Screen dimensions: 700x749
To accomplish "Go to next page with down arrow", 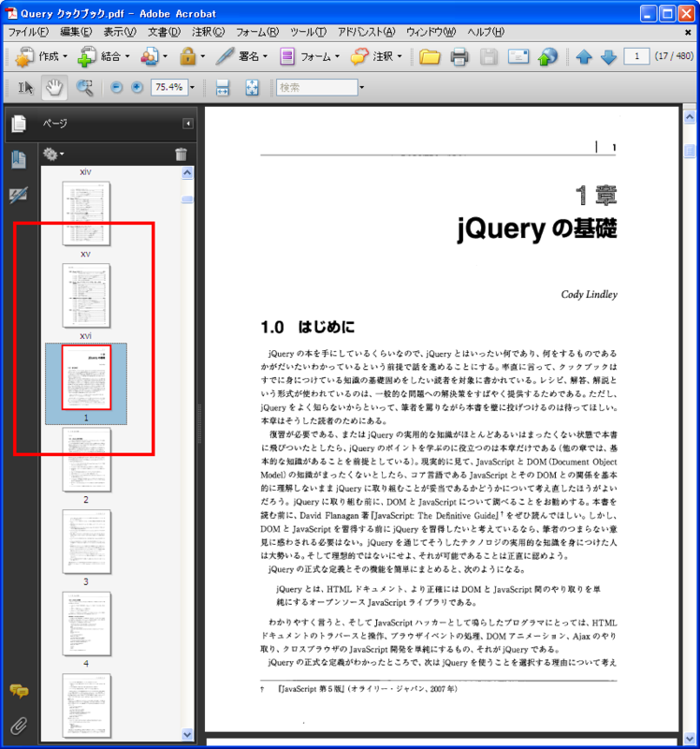I will pos(608,57).
